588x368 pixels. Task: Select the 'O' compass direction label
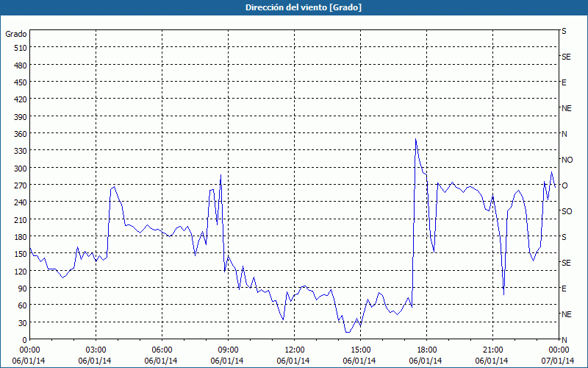(564, 185)
